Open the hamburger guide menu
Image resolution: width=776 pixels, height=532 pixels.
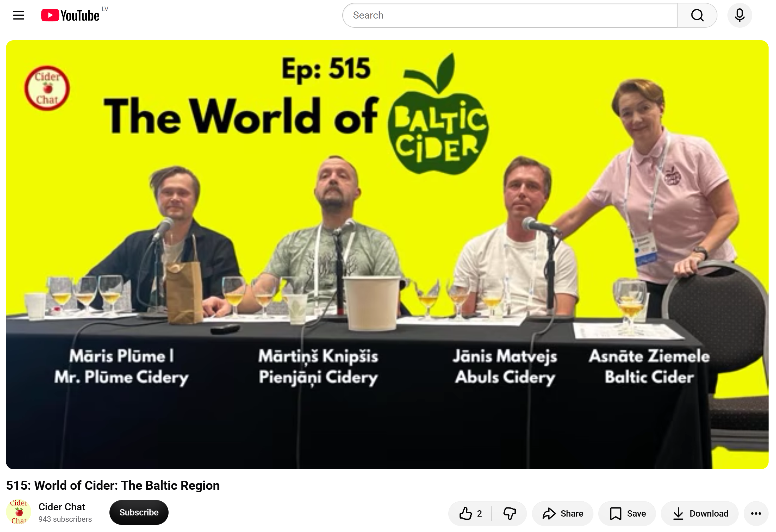point(19,15)
